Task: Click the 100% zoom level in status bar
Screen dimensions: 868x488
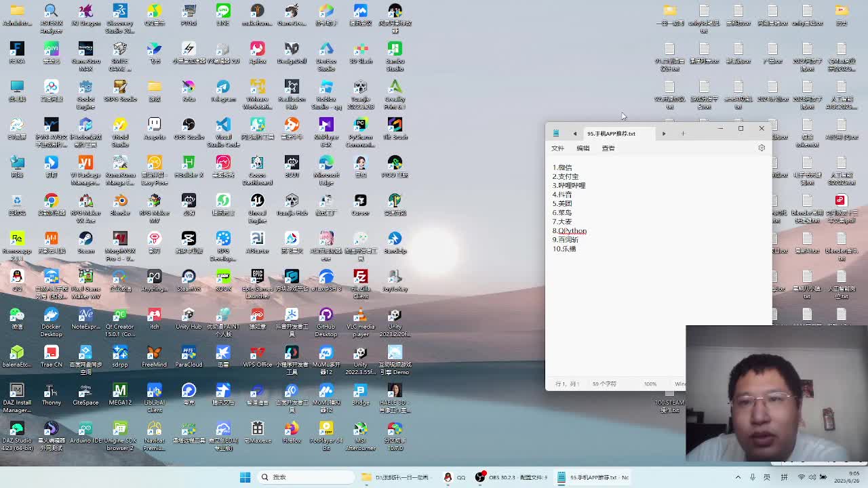Action: pyautogui.click(x=650, y=384)
